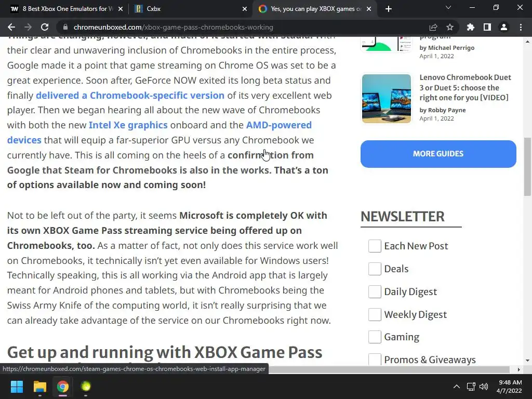This screenshot has width=532, height=399.
Task: Open the Chrome profile menu
Action: pyautogui.click(x=504, y=27)
